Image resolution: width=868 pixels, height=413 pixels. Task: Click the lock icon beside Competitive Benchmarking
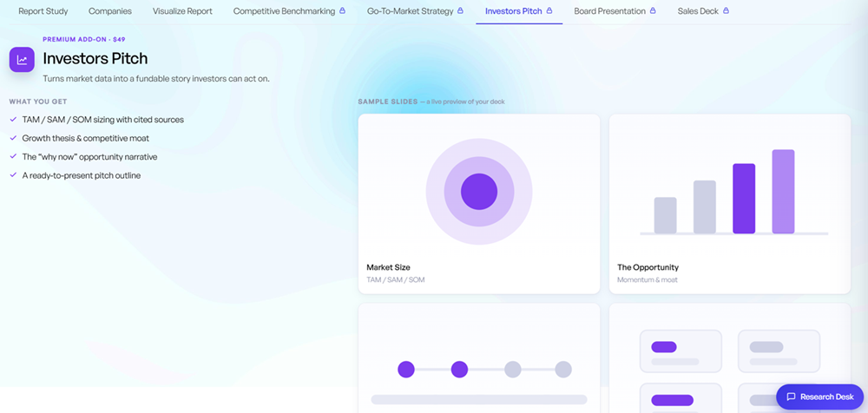[342, 10]
